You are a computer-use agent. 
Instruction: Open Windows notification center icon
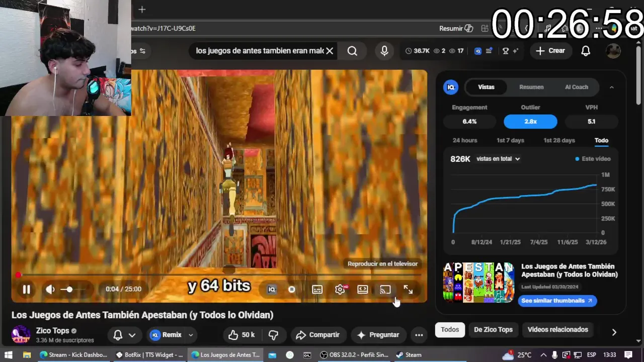(628, 355)
